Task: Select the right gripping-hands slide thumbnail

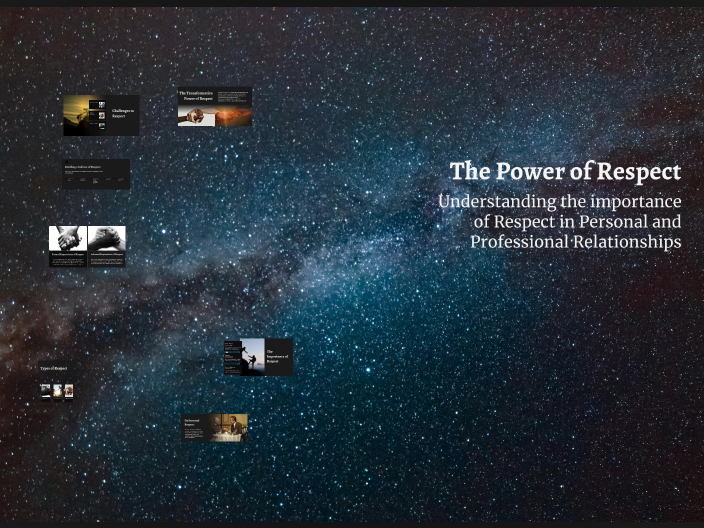Action: pyautogui.click(x=107, y=246)
